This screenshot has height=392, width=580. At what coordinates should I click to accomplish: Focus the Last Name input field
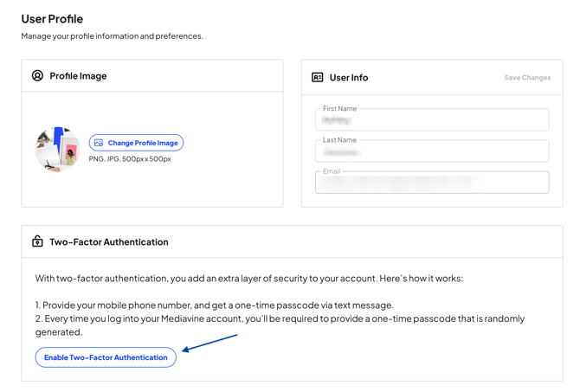click(432, 151)
